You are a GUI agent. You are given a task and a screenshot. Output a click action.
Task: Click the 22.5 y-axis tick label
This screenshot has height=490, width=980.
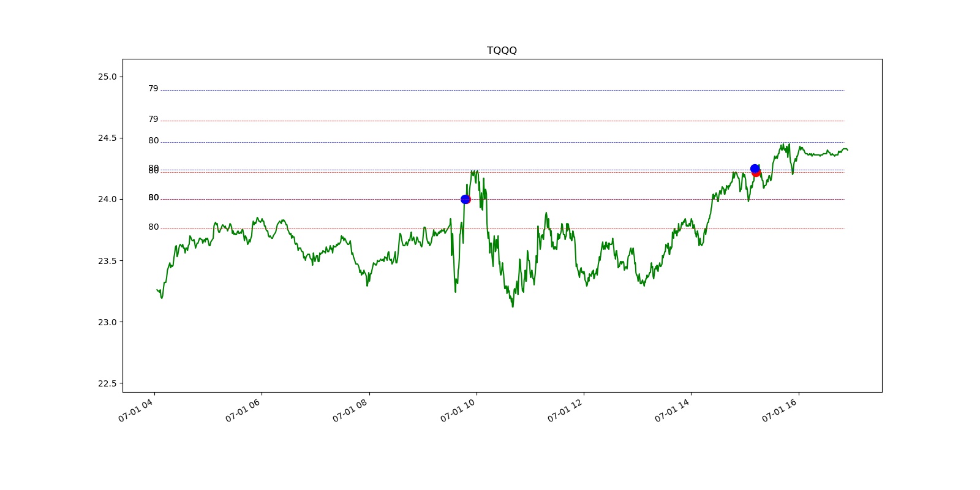click(107, 383)
